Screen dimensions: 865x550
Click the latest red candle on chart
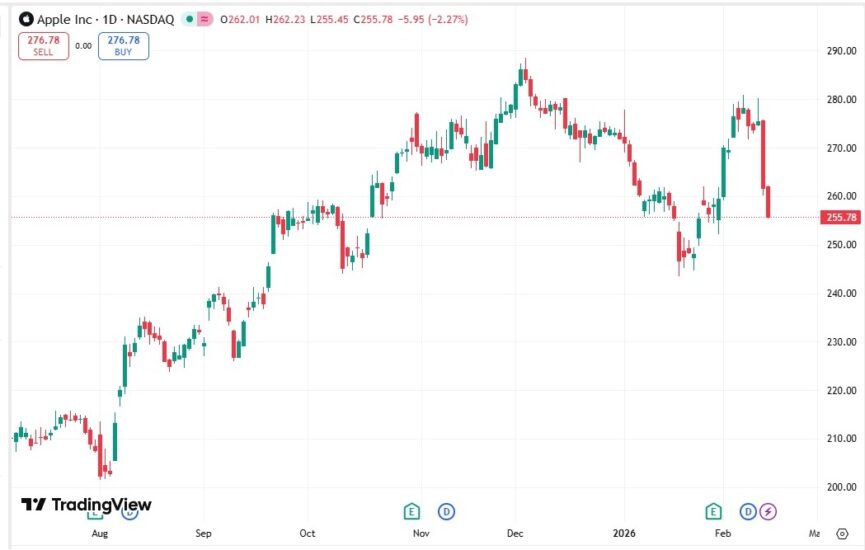[x=768, y=202]
